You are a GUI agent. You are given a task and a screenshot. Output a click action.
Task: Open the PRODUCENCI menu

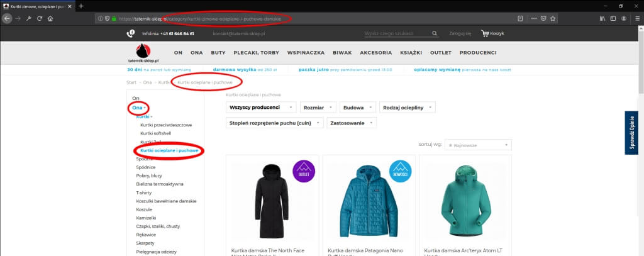click(478, 53)
